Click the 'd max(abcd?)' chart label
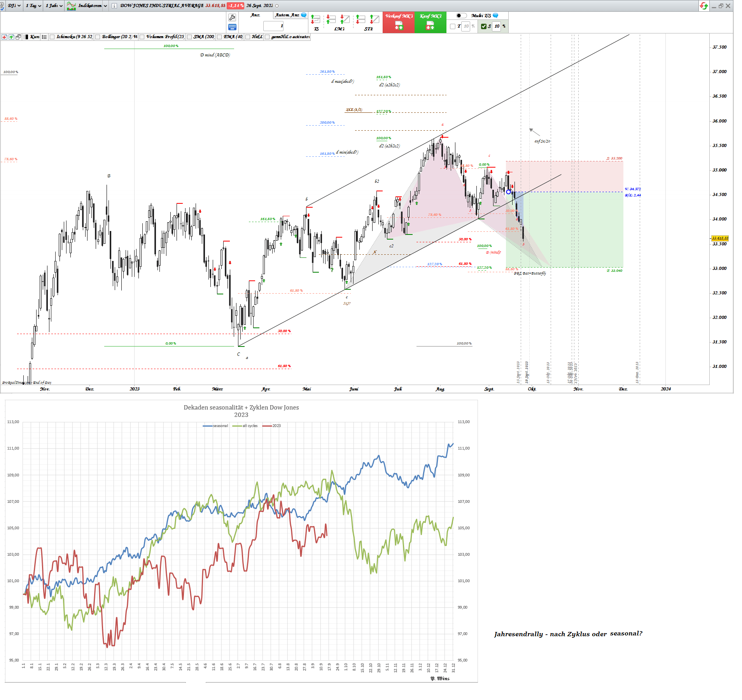 click(343, 82)
